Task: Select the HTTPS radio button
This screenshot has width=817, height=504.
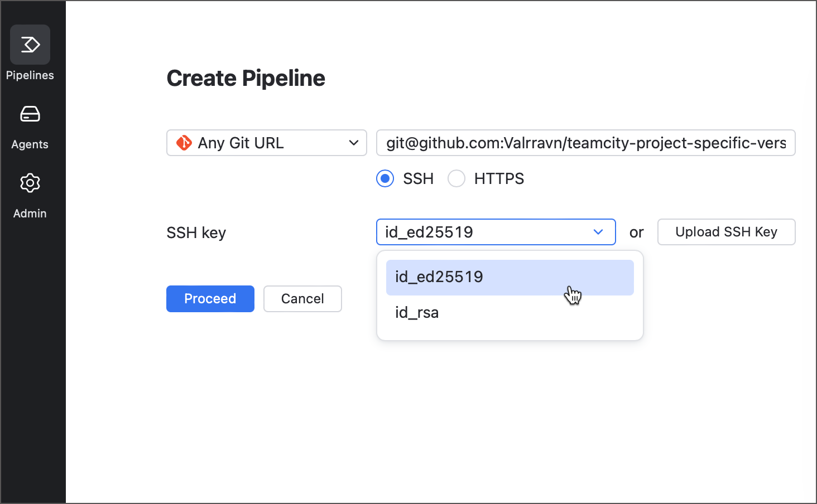Action: click(456, 178)
